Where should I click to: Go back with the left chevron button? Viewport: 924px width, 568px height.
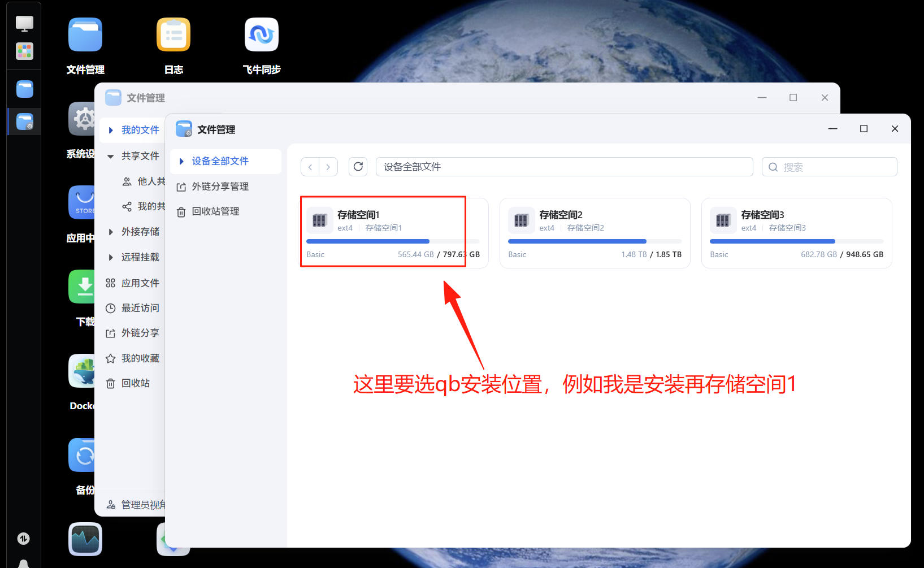pyautogui.click(x=310, y=167)
